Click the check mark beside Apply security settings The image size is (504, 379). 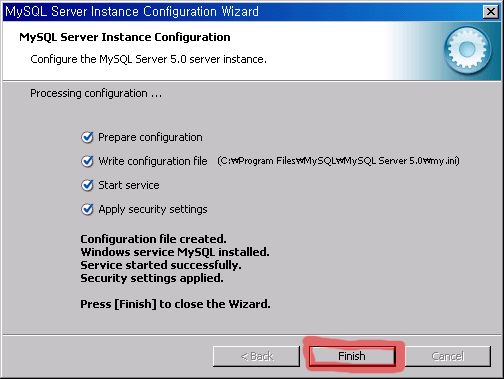pyautogui.click(x=87, y=209)
